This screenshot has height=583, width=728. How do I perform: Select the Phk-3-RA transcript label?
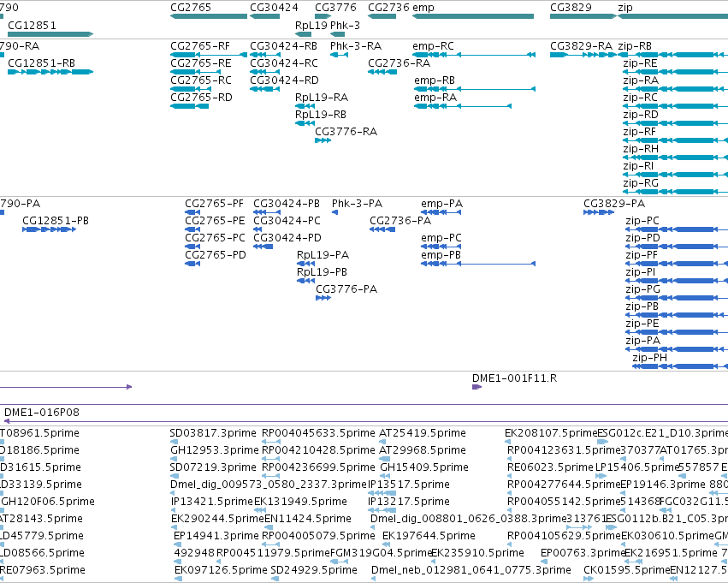(x=356, y=46)
